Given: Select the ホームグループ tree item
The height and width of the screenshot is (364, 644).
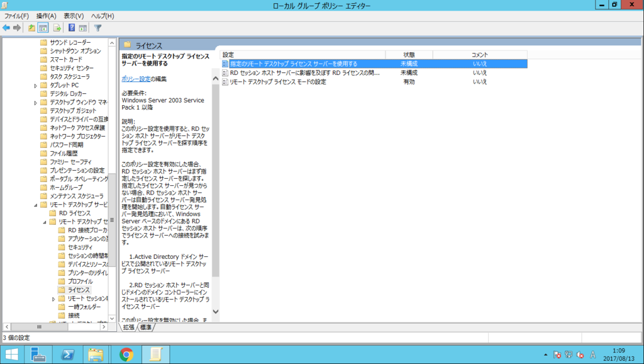Looking at the screenshot, I should 65,188.
